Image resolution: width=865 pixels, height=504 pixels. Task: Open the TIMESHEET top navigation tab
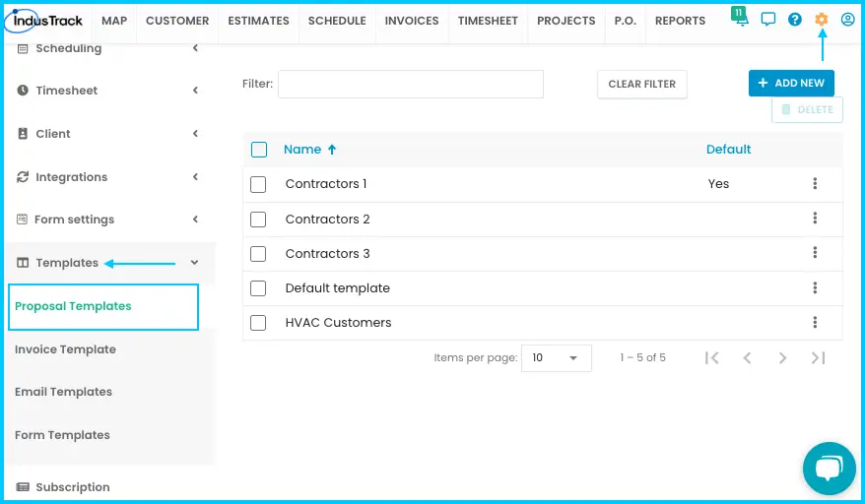coord(488,21)
